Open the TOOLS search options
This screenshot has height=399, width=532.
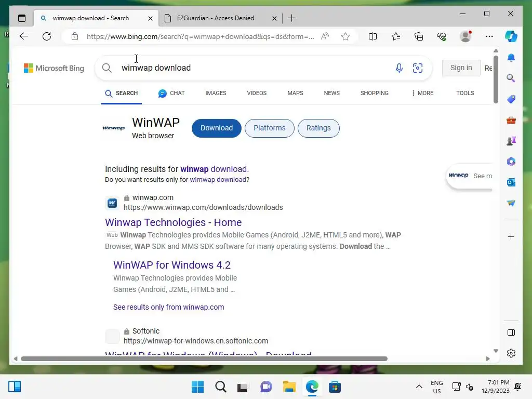(465, 93)
